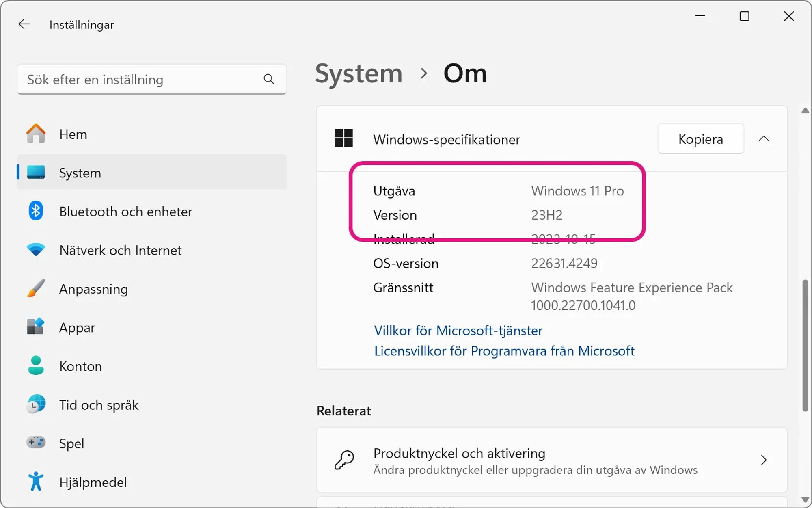Click the System monitor icon
The width and height of the screenshot is (812, 508).
point(36,172)
